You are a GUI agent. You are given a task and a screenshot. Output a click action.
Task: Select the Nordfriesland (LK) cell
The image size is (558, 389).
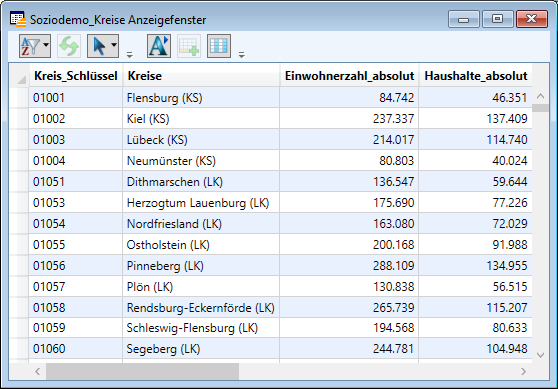(x=201, y=224)
